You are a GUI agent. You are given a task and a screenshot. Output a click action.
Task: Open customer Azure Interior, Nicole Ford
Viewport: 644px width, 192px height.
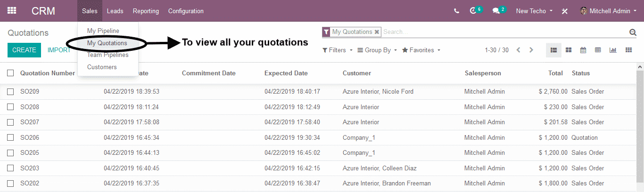click(x=378, y=92)
